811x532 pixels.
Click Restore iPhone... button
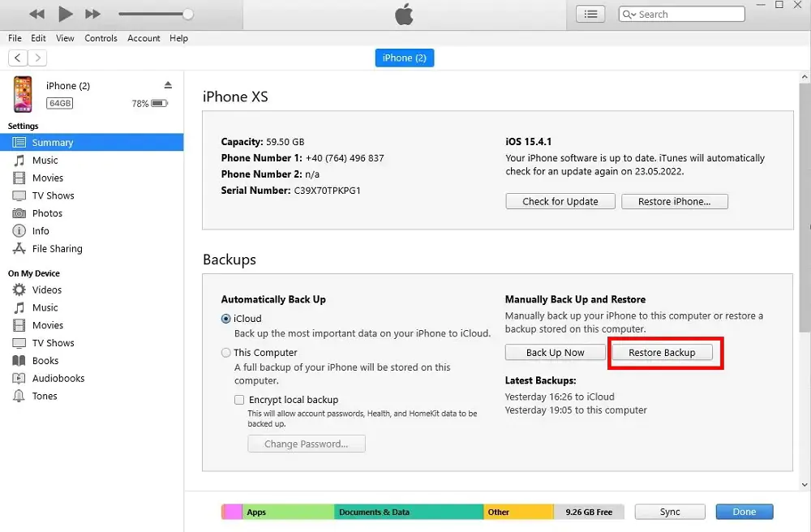pyautogui.click(x=675, y=202)
